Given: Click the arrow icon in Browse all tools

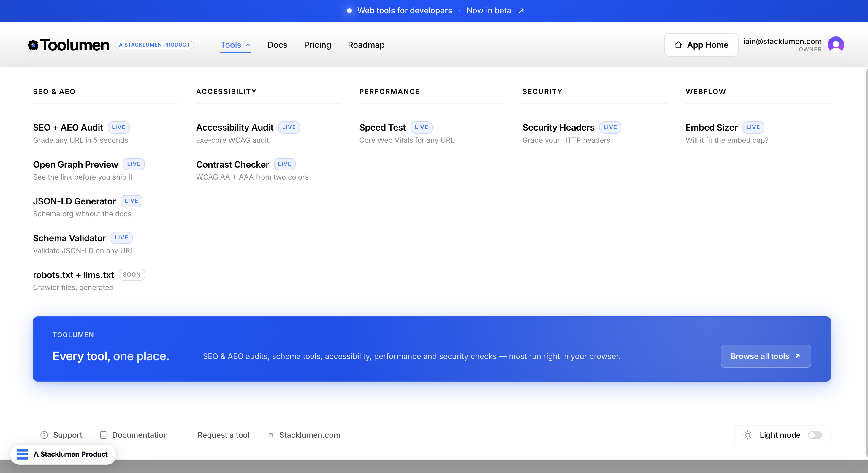Looking at the screenshot, I should 798,356.
